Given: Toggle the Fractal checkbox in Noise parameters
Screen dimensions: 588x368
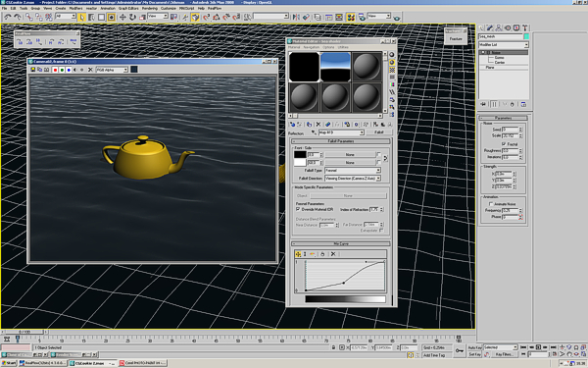Looking at the screenshot, I should (504, 144).
